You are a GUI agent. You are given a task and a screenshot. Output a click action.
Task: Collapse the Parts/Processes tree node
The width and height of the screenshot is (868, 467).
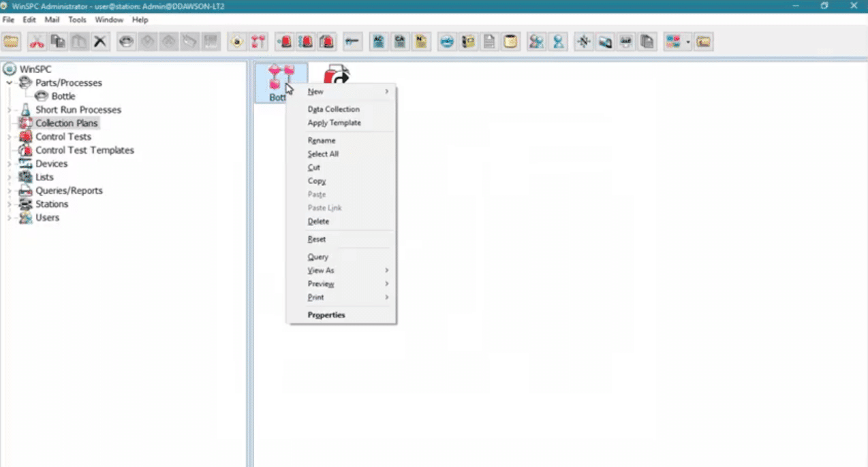click(10, 83)
